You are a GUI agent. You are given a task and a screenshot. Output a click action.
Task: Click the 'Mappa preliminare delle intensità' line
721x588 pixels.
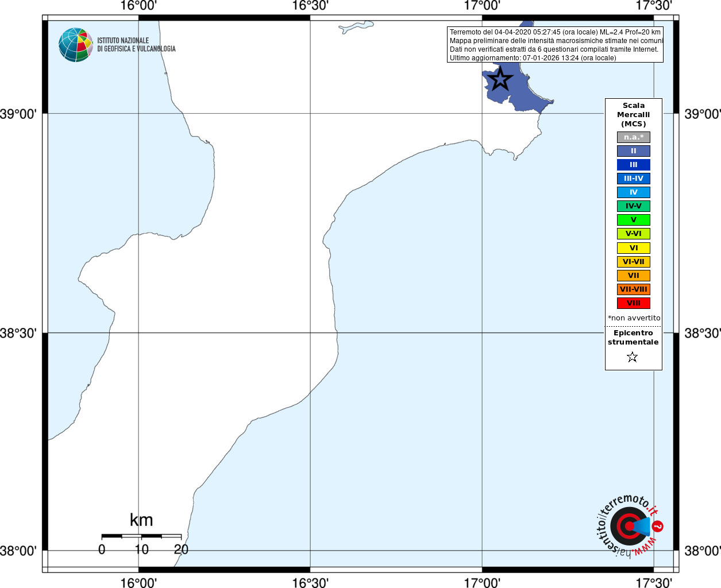556,41
